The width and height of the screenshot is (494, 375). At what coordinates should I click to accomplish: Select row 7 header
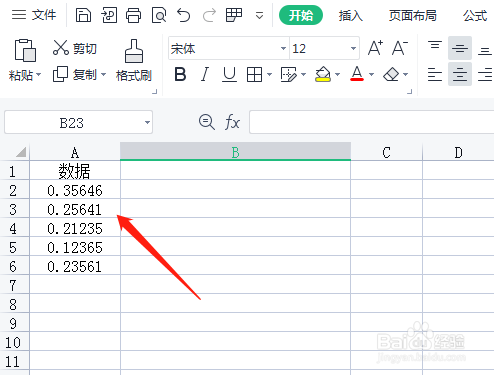coord(13,285)
